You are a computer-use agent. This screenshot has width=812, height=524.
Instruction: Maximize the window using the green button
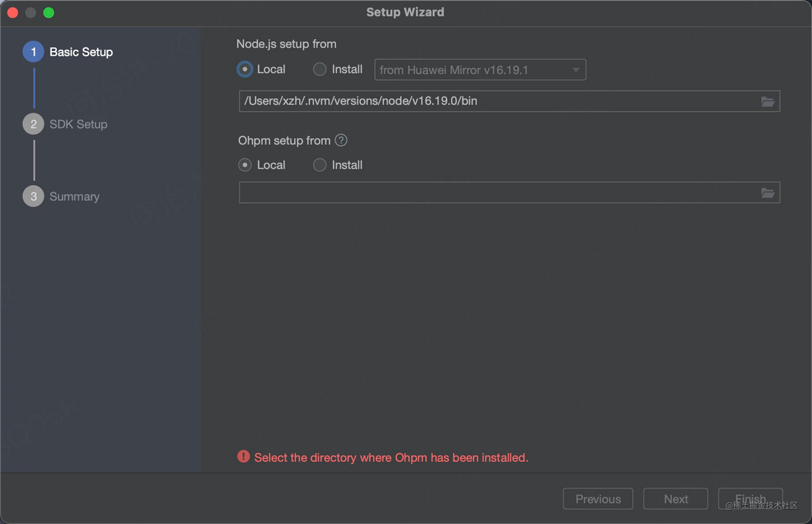coord(49,13)
